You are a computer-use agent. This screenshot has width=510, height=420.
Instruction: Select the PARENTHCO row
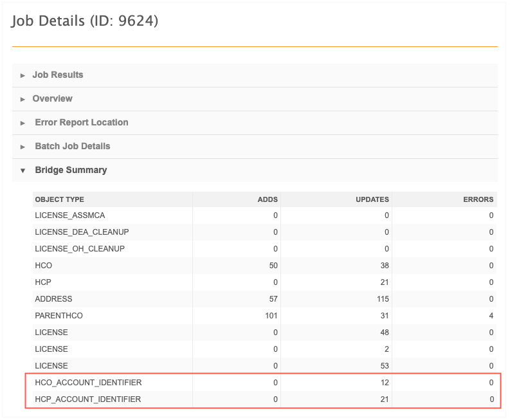click(264, 316)
